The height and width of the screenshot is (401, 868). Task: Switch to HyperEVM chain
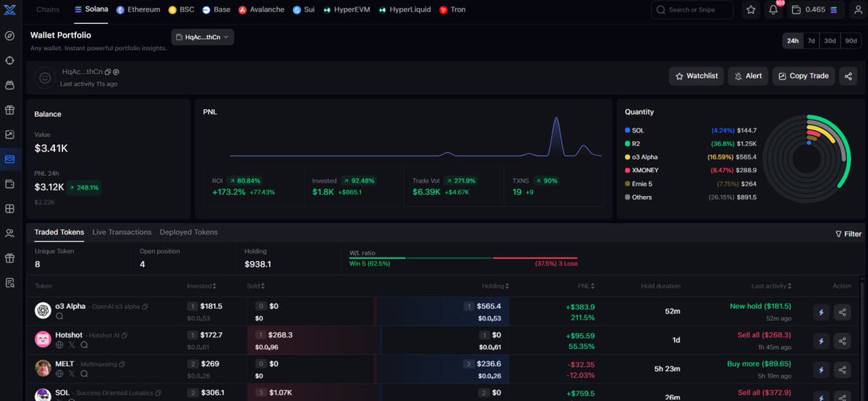pos(347,9)
